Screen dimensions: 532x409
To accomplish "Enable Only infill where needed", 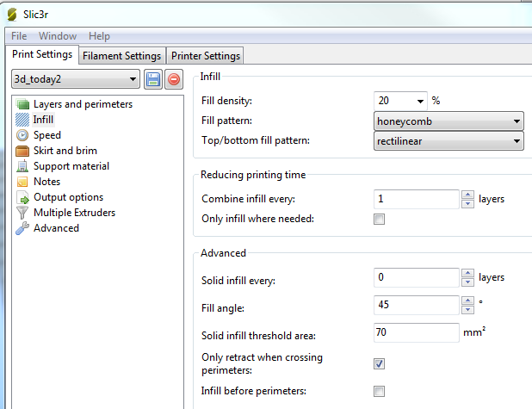I will (x=379, y=220).
